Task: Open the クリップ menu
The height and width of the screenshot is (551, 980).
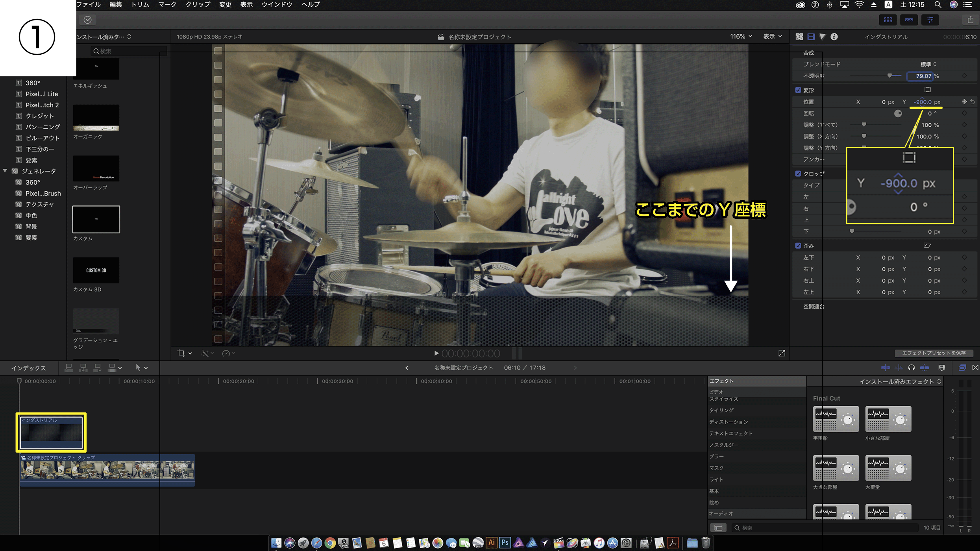Action: 198,5
